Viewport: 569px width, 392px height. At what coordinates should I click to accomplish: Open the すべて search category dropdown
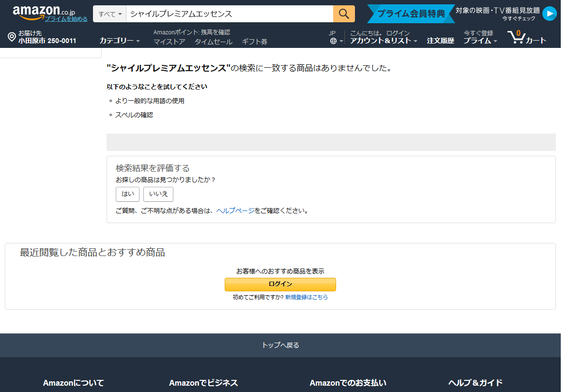(109, 14)
